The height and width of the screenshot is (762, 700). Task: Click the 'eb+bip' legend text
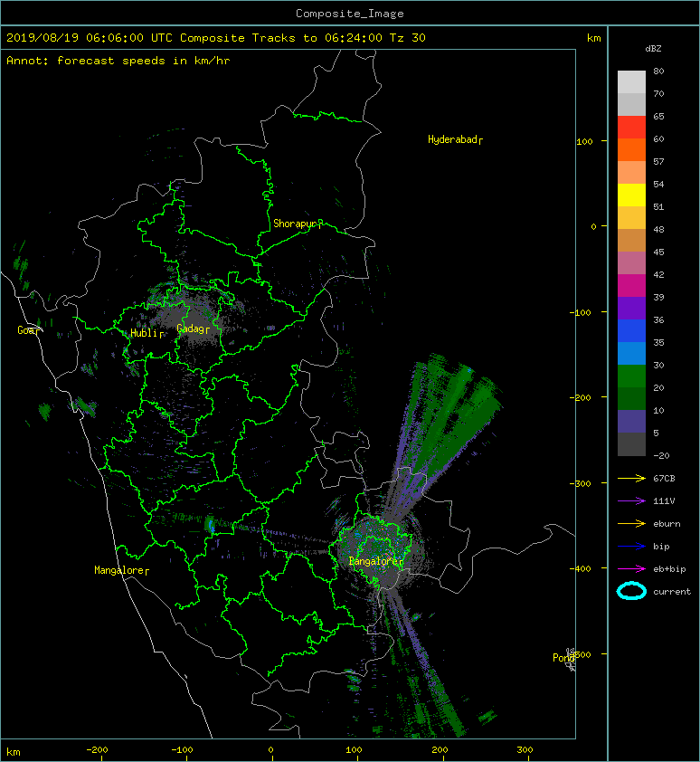pos(669,569)
